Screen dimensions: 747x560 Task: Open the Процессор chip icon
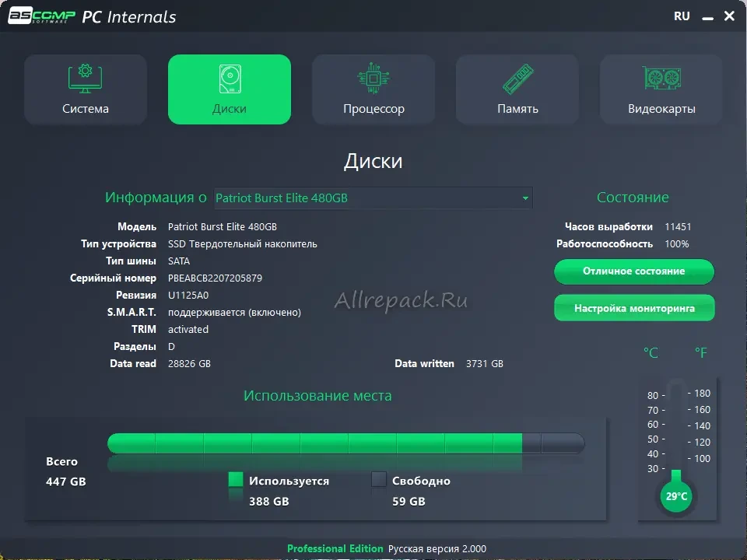pos(373,78)
